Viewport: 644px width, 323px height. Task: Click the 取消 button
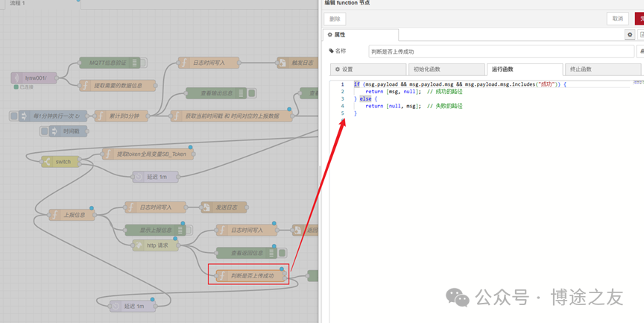pyautogui.click(x=618, y=19)
